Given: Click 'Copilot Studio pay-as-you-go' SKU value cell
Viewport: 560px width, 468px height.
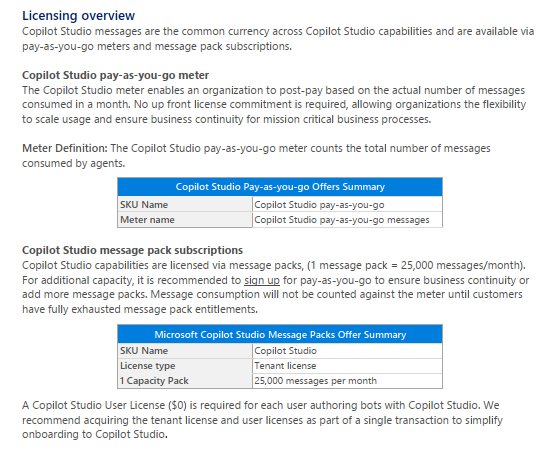Looking at the screenshot, I should click(x=347, y=204).
